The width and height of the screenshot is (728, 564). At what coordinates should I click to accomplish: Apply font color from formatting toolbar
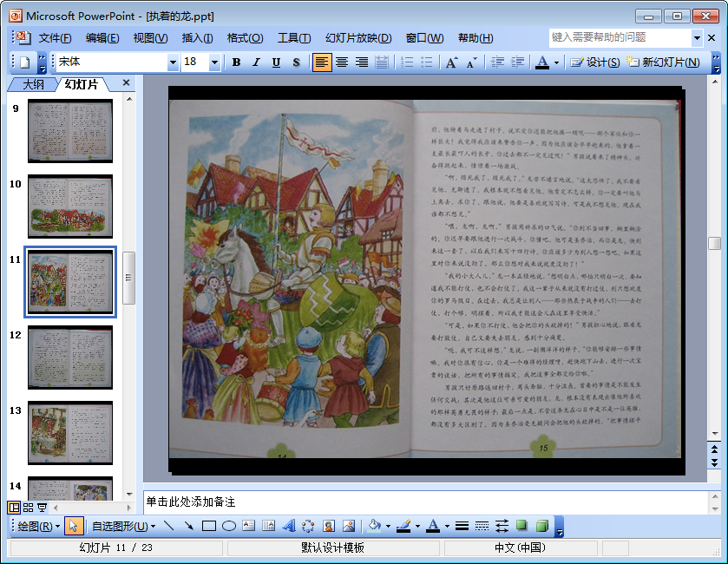(542, 62)
